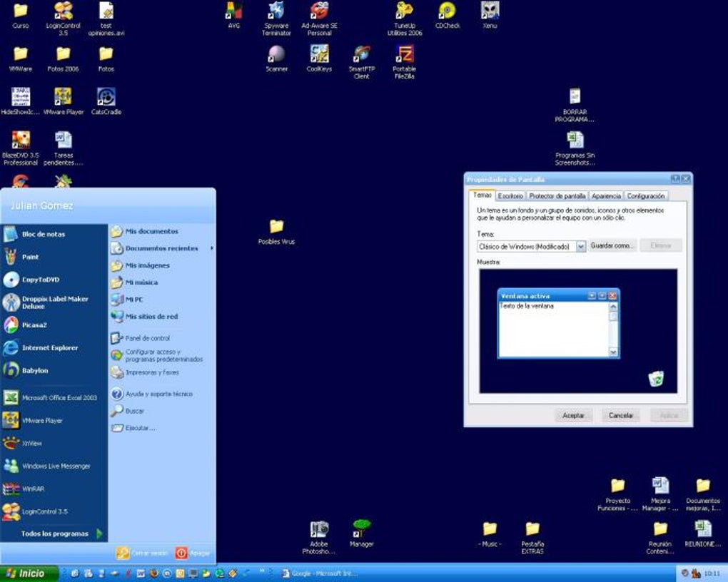
Task: Open the Adobe Photoshop desktop icon
Action: pyautogui.click(x=319, y=538)
